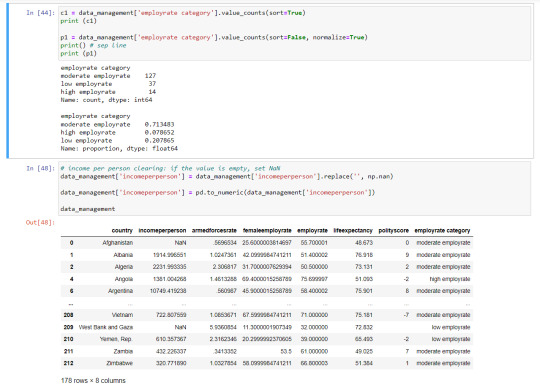Click the armedforcesrate column header

pyautogui.click(x=214, y=230)
